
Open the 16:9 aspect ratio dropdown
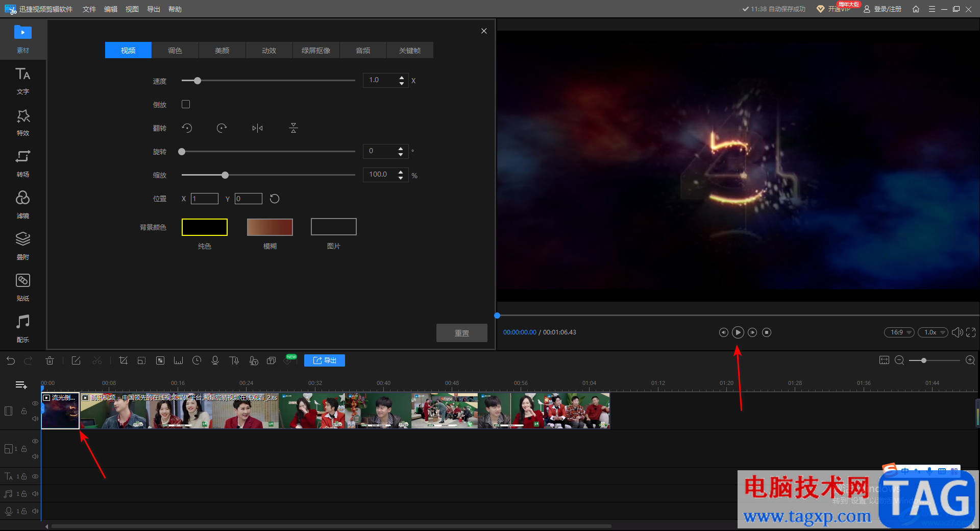899,332
